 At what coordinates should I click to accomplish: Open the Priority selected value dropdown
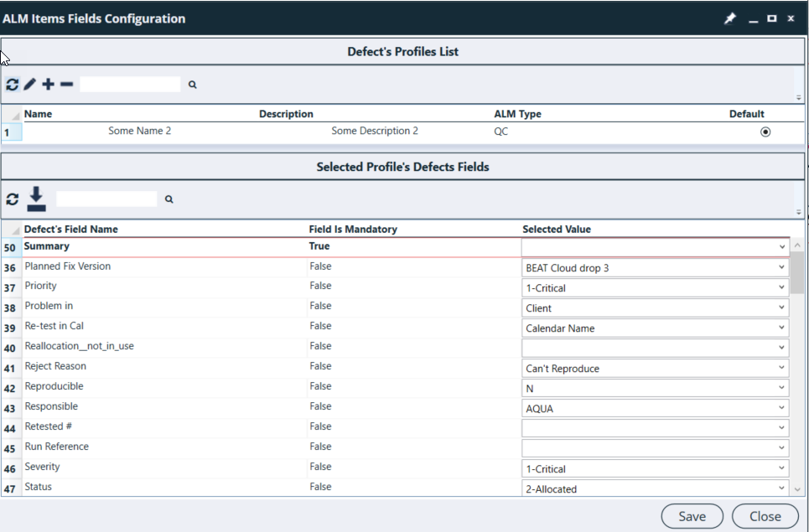pyautogui.click(x=781, y=287)
